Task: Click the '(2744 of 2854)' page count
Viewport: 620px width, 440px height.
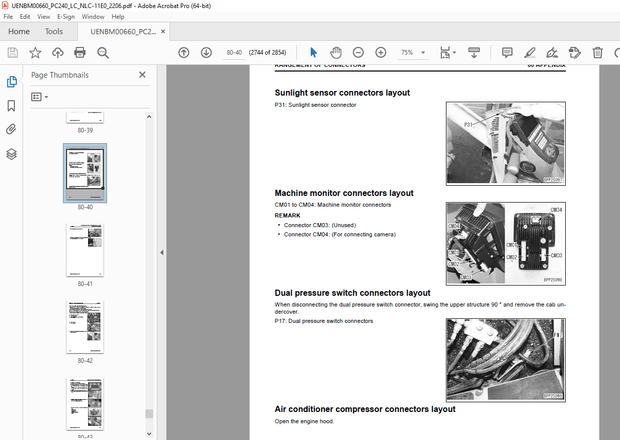Action: (267, 53)
